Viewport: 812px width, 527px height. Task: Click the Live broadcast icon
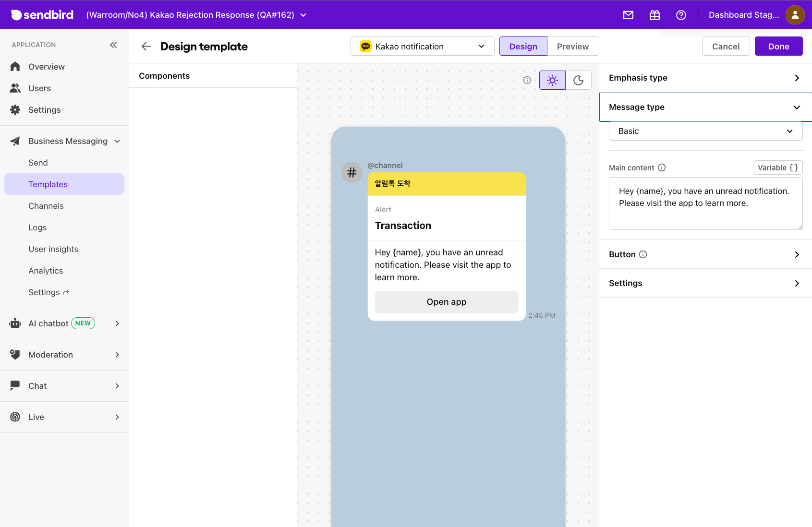[15, 417]
